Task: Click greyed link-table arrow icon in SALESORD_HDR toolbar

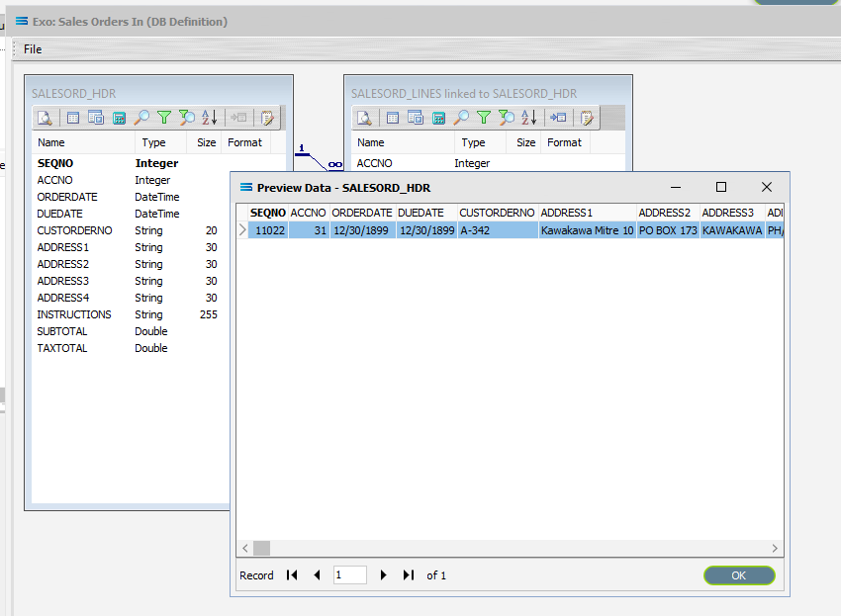Action: pyautogui.click(x=238, y=118)
